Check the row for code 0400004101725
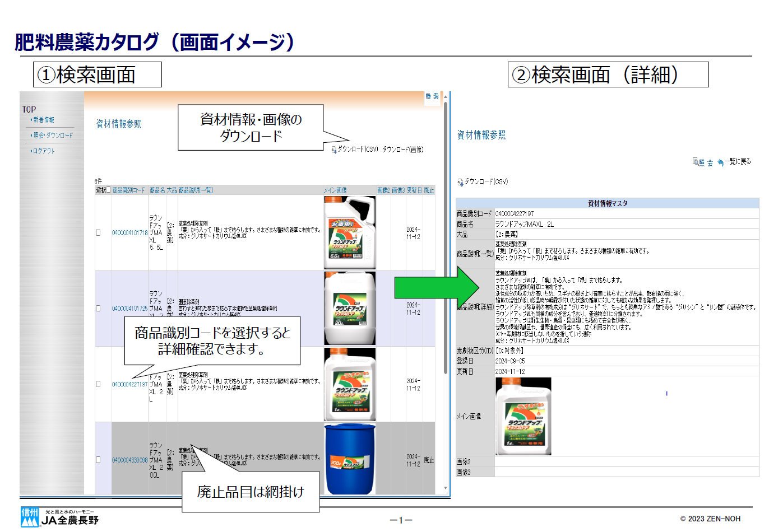 [x=98, y=308]
